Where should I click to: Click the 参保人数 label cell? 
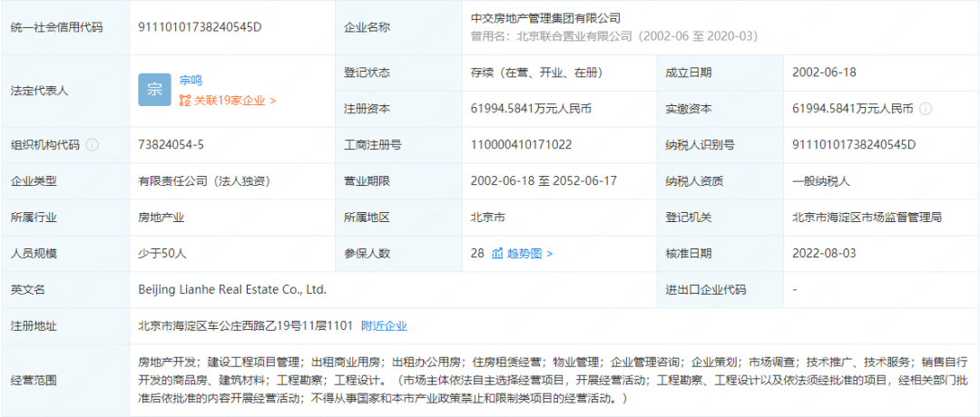(x=398, y=254)
